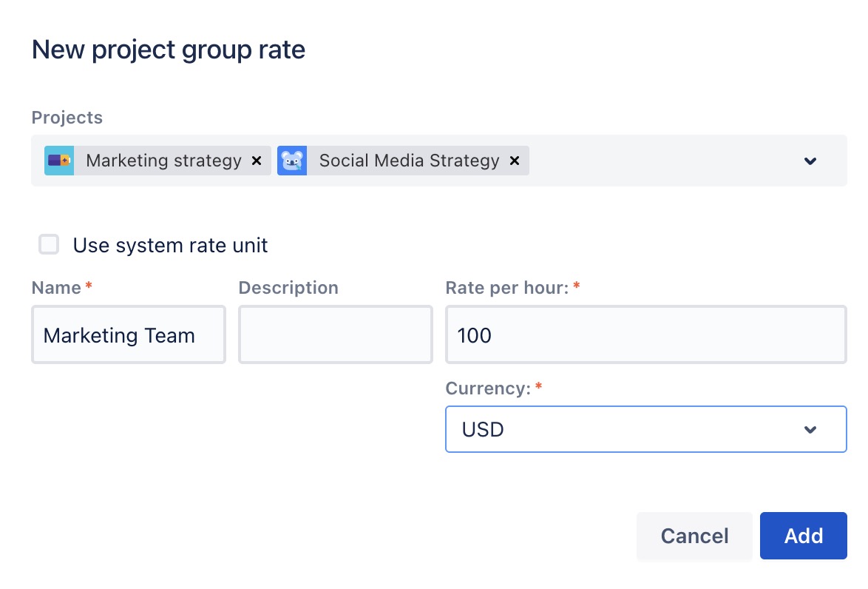868x589 pixels.
Task: Click the chevron in Currency field
Action: [810, 429]
